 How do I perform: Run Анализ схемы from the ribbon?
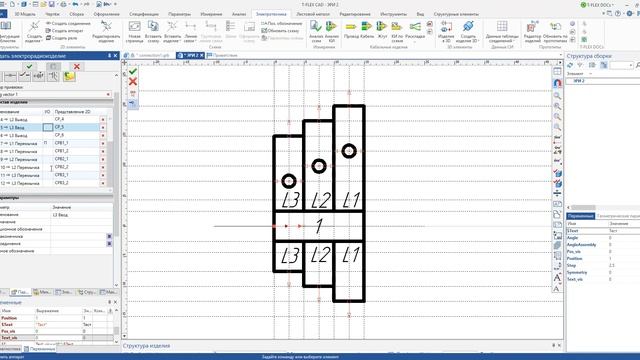coord(316,31)
